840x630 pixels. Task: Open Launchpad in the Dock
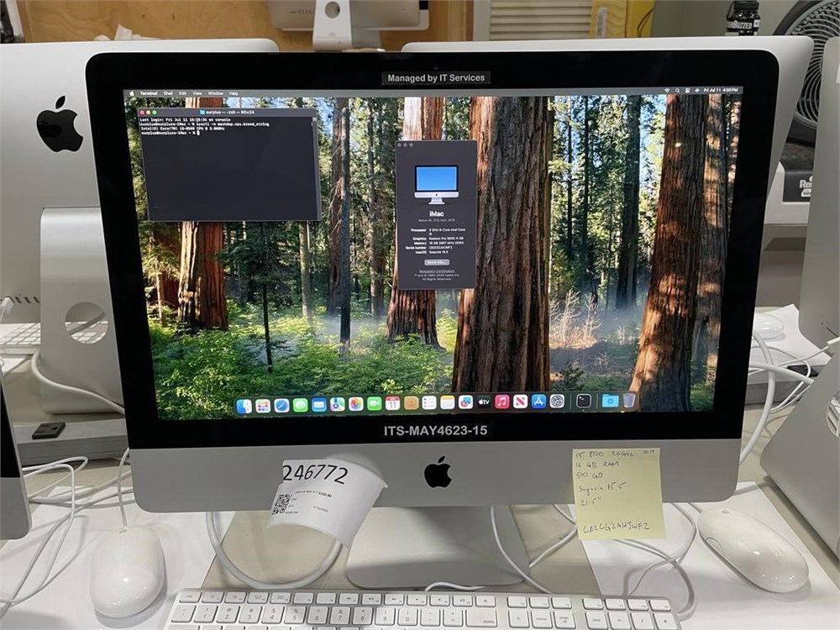(x=263, y=406)
